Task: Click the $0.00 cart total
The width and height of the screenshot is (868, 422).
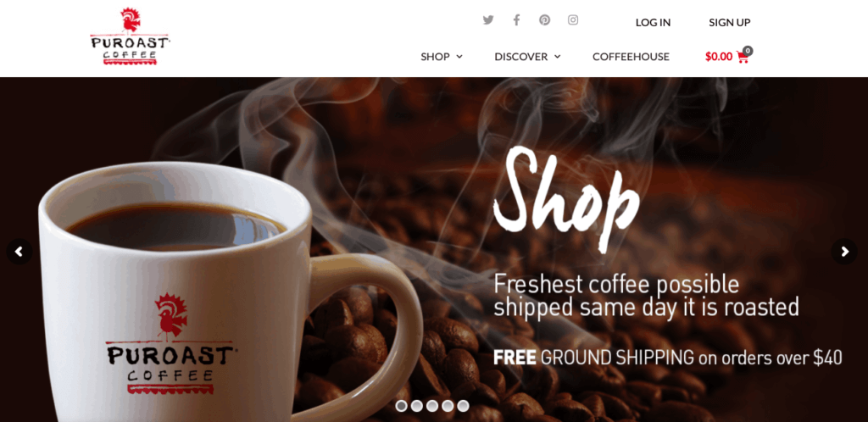Action: [x=719, y=57]
